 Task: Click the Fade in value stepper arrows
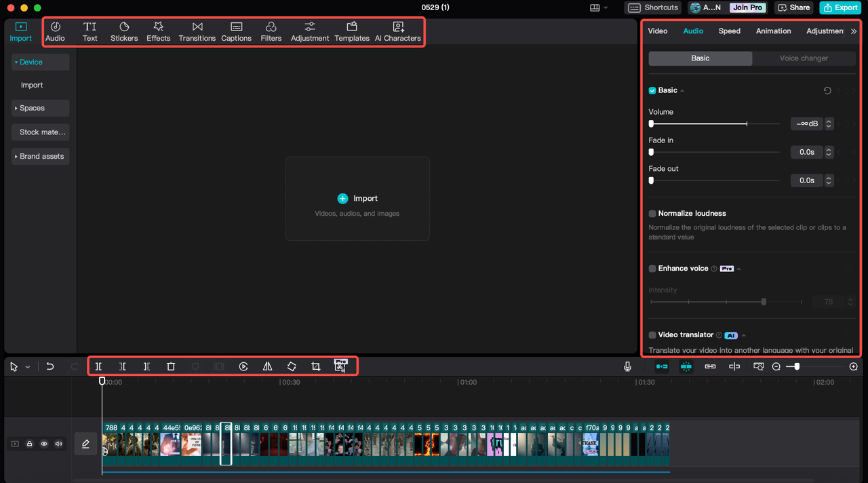829,152
